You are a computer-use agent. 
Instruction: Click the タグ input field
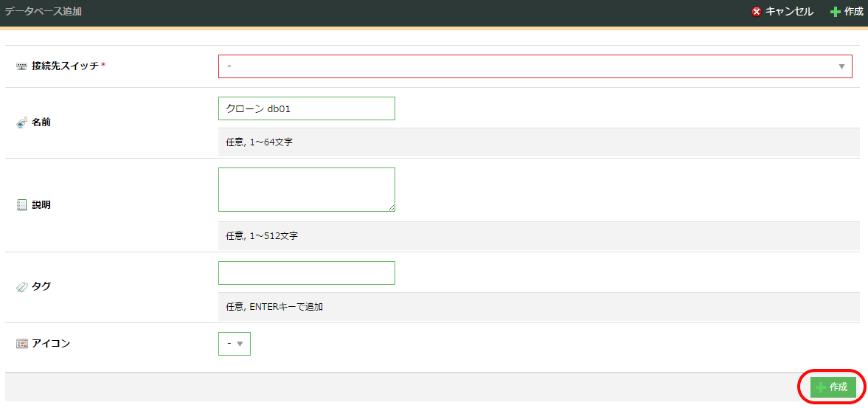307,273
